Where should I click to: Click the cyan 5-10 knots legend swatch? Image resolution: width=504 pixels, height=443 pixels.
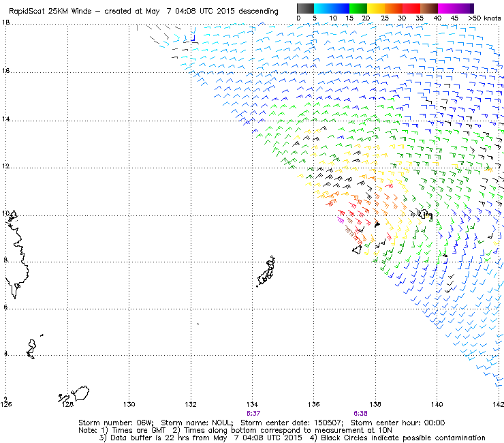click(x=323, y=8)
